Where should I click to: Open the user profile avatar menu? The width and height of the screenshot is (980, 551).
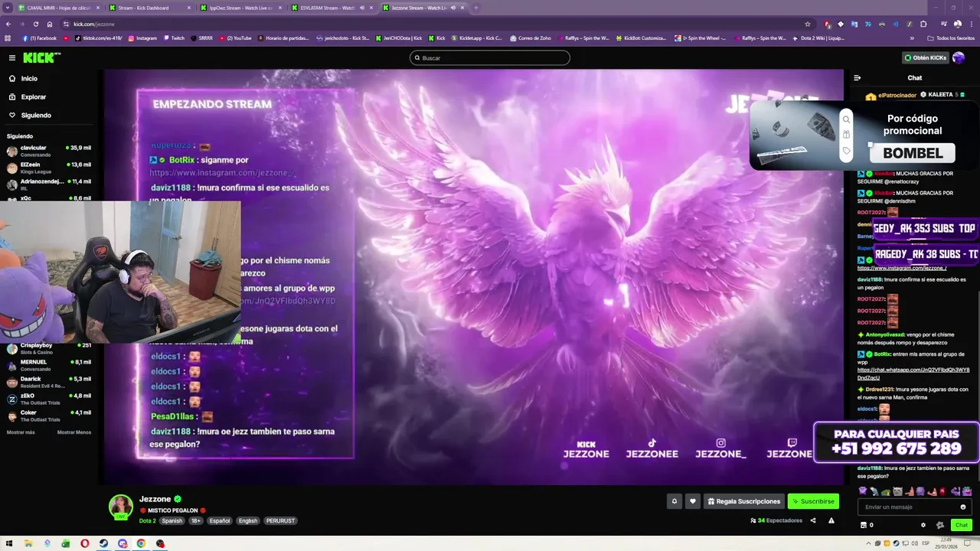(959, 57)
